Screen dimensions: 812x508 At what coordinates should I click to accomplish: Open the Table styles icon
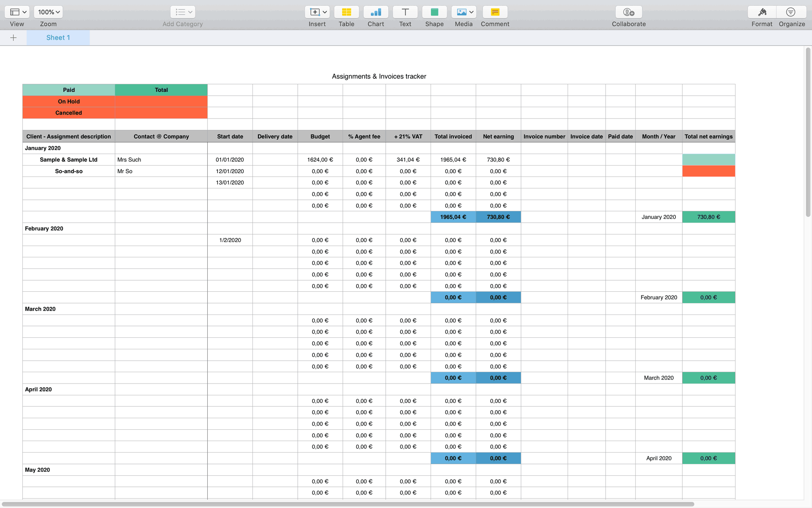click(x=346, y=12)
